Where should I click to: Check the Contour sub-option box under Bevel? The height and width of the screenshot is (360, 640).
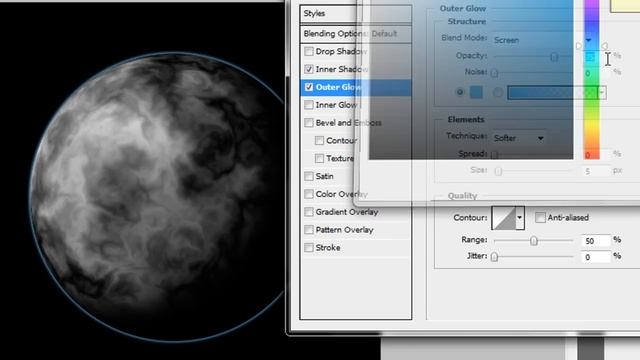pyautogui.click(x=319, y=140)
